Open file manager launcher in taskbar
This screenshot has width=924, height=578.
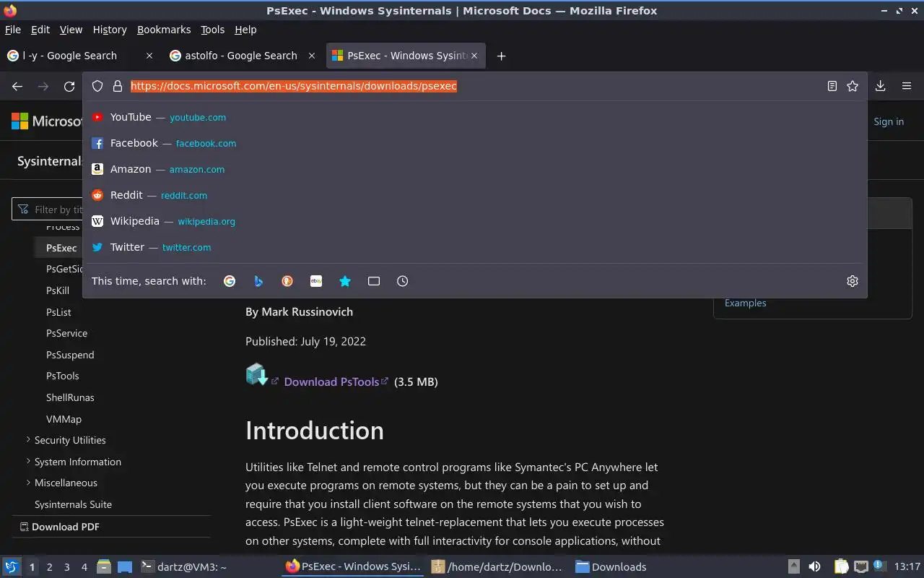(x=104, y=567)
